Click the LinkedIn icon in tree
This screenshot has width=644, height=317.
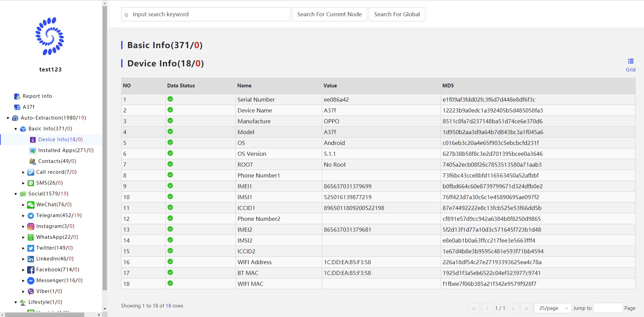click(31, 259)
